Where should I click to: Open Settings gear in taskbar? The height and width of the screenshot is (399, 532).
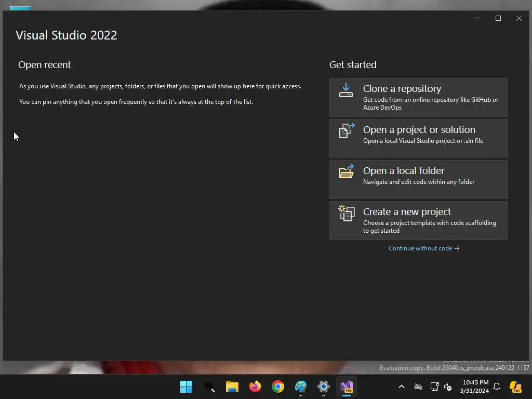point(323,387)
